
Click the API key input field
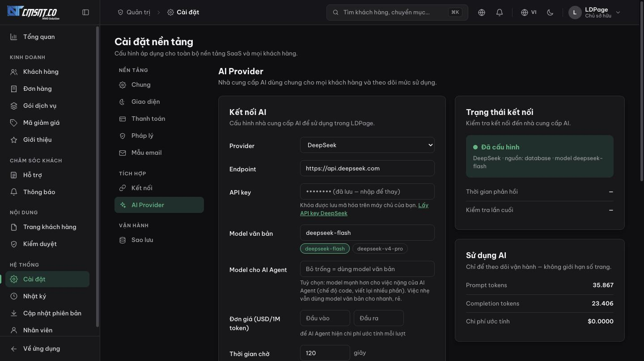point(367,191)
